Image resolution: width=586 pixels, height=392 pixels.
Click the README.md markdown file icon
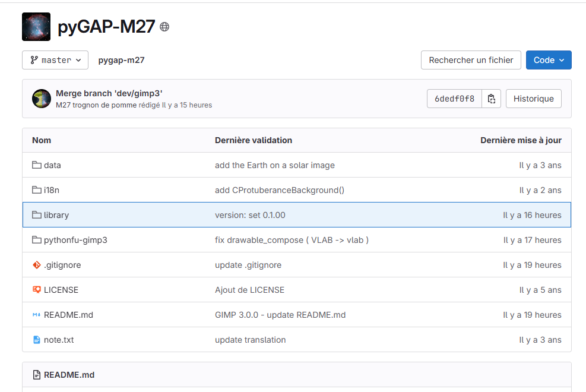[x=37, y=315]
